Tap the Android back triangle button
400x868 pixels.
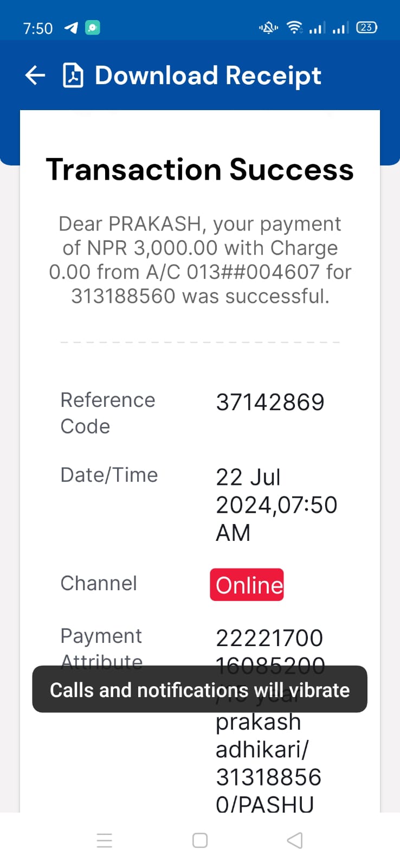(294, 840)
